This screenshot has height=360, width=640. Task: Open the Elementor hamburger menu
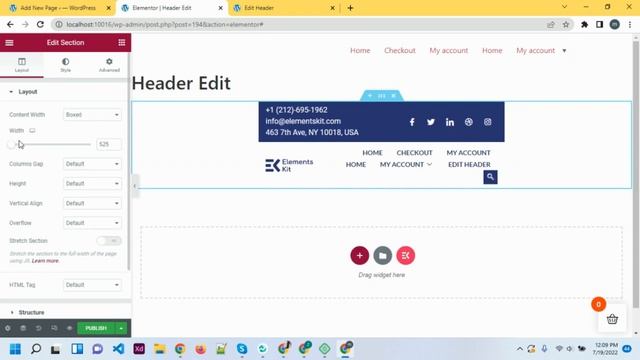point(9,42)
